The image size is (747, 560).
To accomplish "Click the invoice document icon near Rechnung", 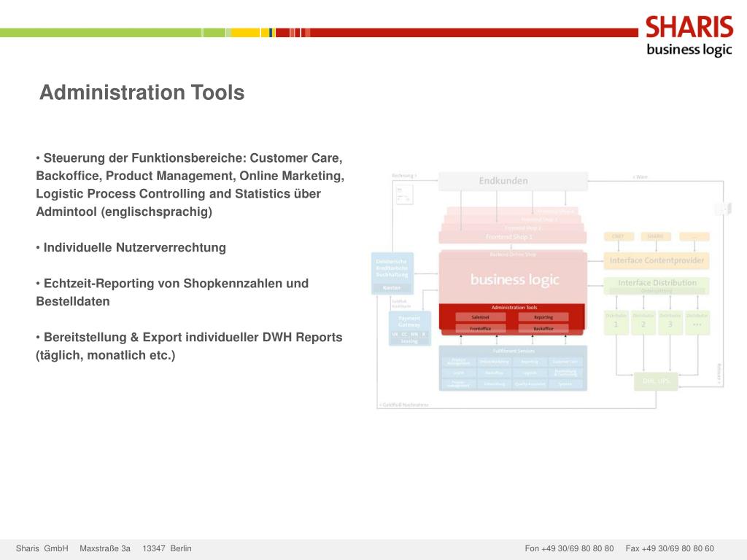I will click(404, 195).
